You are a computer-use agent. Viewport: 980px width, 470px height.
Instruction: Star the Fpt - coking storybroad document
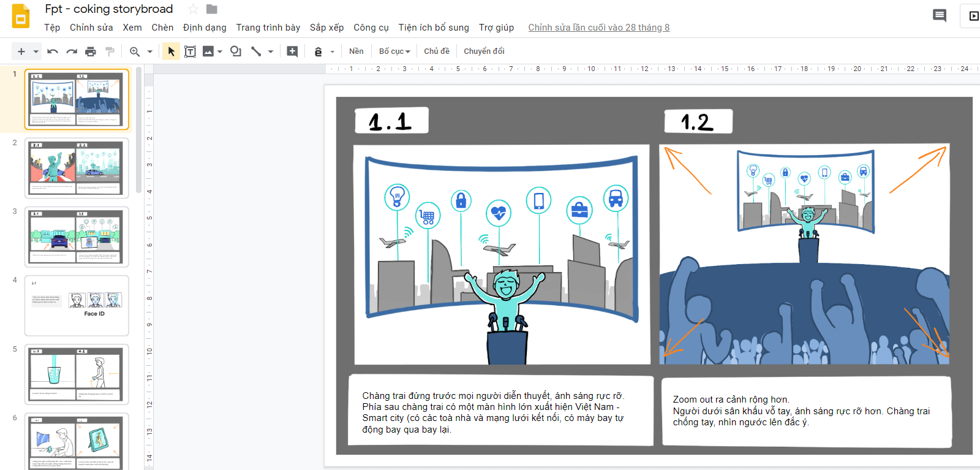193,9
